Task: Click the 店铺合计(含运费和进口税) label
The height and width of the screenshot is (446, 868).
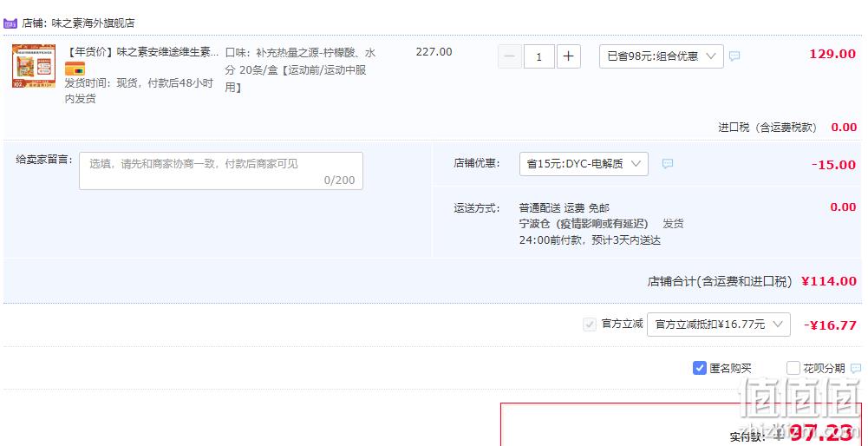Action: [721, 281]
